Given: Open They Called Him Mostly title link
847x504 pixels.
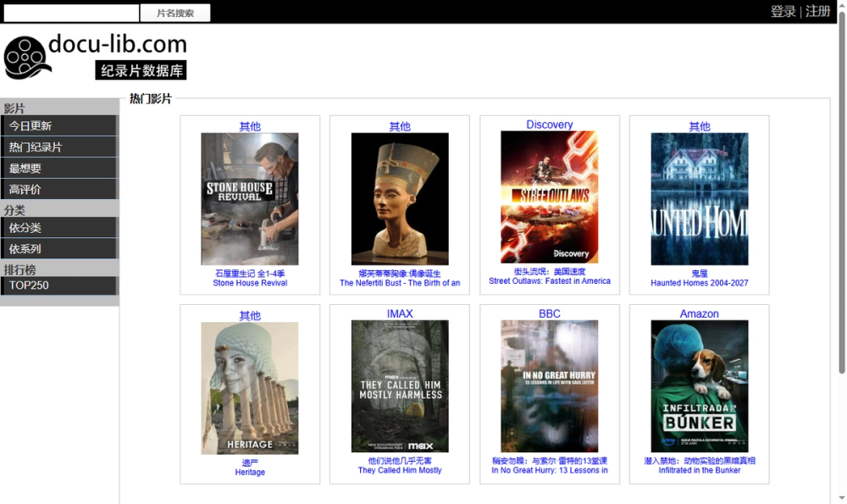Looking at the screenshot, I should [x=400, y=466].
